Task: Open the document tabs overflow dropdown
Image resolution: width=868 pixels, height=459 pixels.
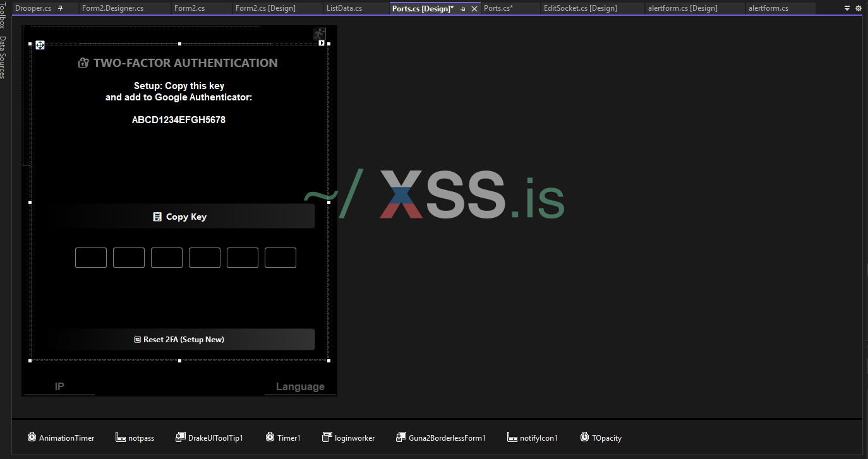Action: coord(847,8)
